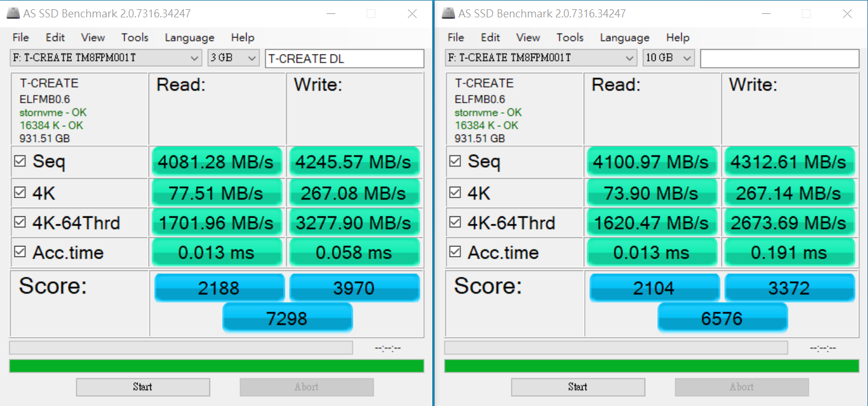Viewport: 868px width, 406px height.
Task: Click the empty gray progress bar in the 3 GB window
Action: [x=181, y=347]
